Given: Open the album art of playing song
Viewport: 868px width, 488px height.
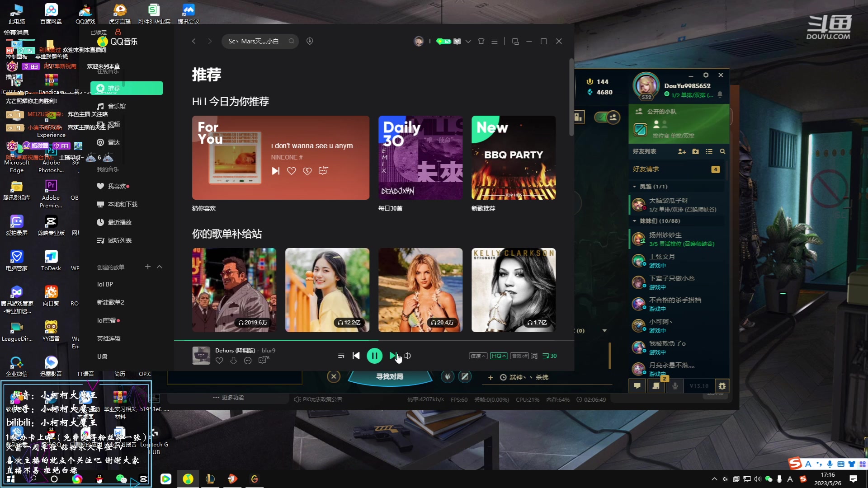Looking at the screenshot, I should [x=201, y=356].
